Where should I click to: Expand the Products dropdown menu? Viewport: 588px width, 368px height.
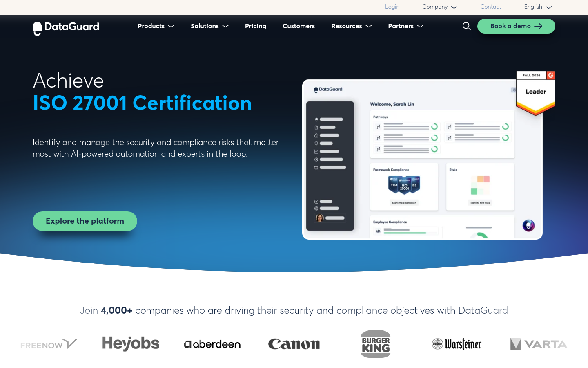pos(156,26)
